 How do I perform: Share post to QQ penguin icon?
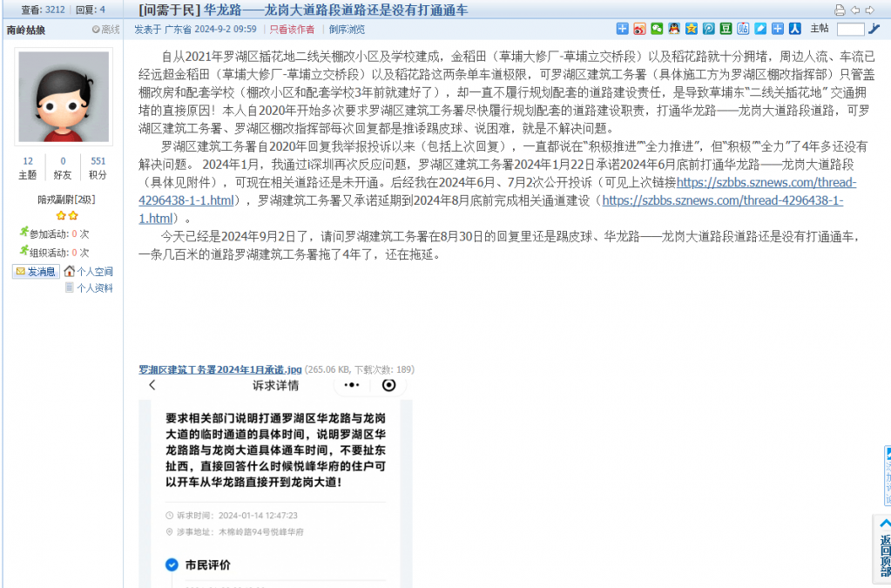pos(674,29)
